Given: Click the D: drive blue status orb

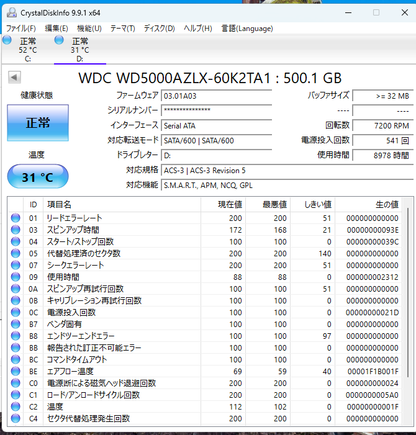Looking at the screenshot, I should 59,40.
